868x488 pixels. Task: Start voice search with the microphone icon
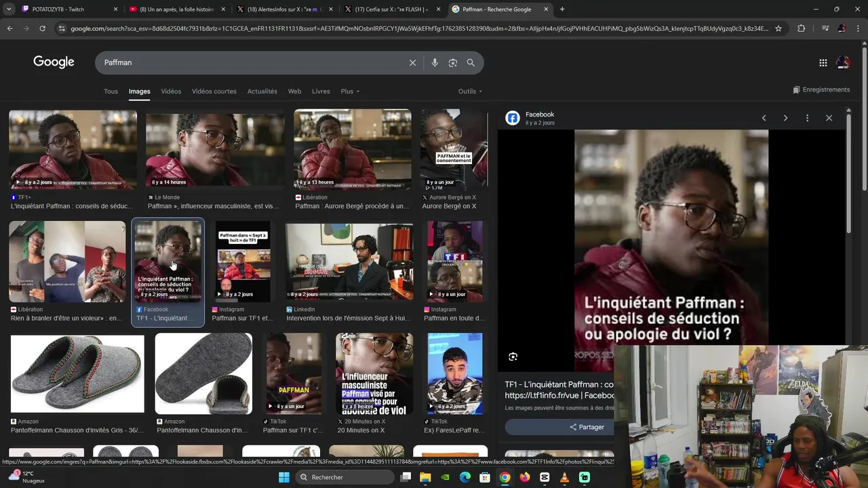pos(435,62)
